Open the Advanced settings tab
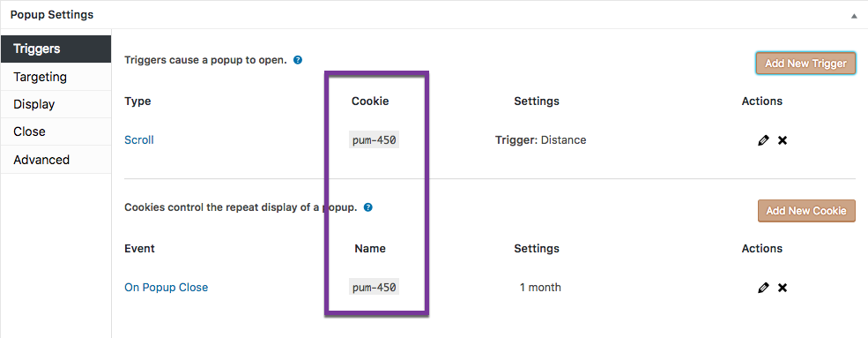Viewport: 868px width, 338px height. click(x=56, y=160)
